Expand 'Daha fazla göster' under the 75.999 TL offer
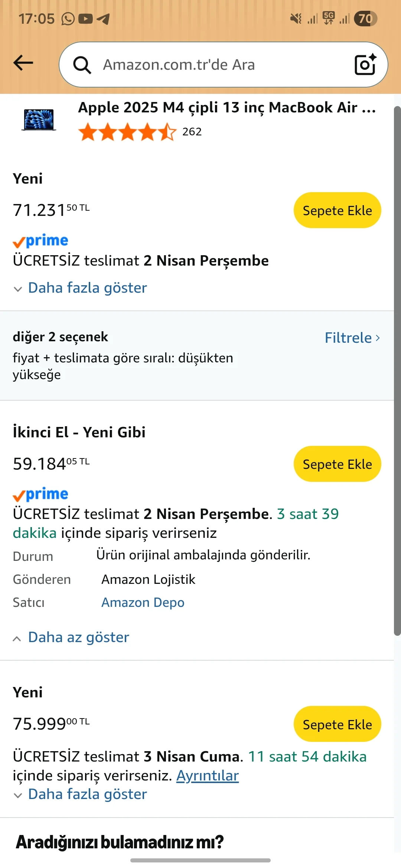Viewport: 401px width, 868px height. [87, 794]
